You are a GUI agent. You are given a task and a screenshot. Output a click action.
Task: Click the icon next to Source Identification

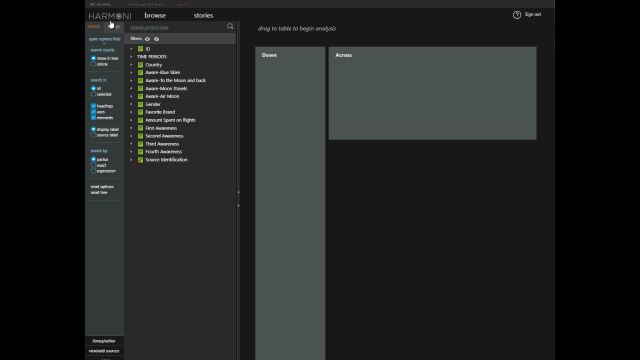point(140,160)
